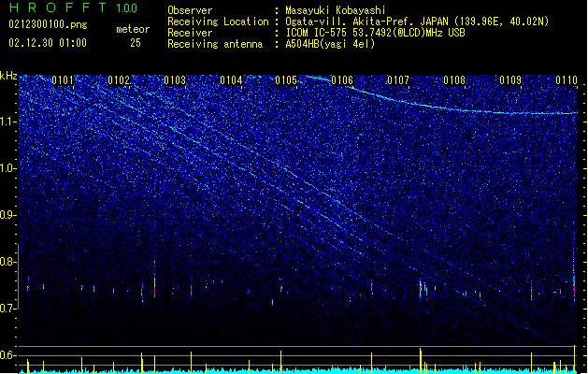Screen dimensions: 588x374
Task: Click time marker 0109
Action: [510, 80]
